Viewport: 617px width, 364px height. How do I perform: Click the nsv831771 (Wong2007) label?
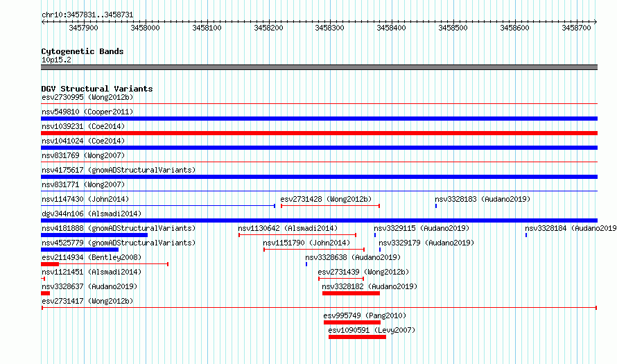(x=83, y=184)
